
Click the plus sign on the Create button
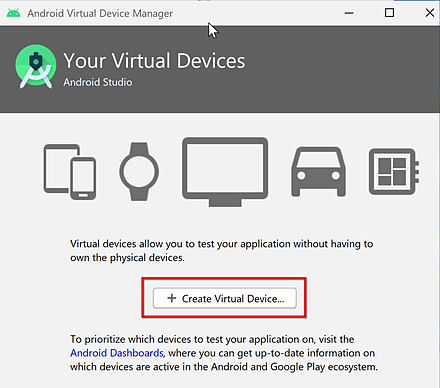tap(171, 298)
